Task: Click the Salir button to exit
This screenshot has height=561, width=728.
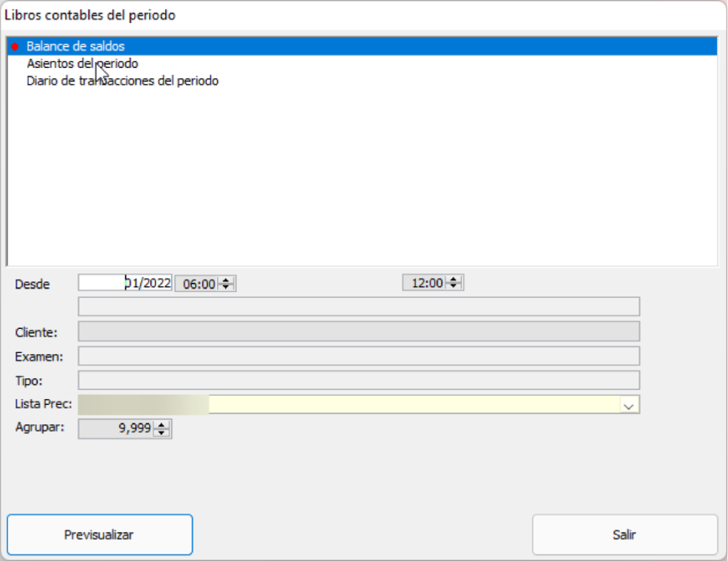Action: tap(624, 535)
